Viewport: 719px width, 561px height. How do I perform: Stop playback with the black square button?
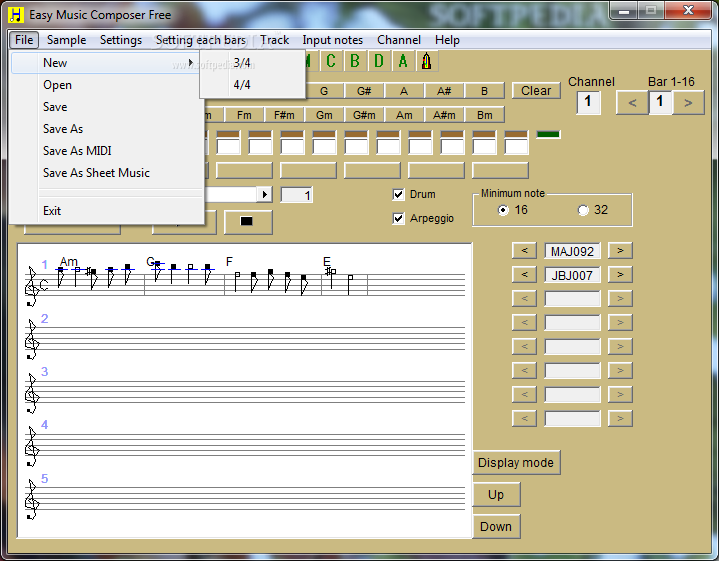point(248,222)
